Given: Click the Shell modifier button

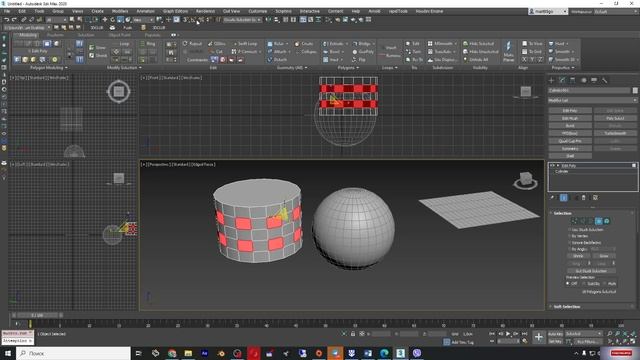Looking at the screenshot, I should (x=570, y=156).
